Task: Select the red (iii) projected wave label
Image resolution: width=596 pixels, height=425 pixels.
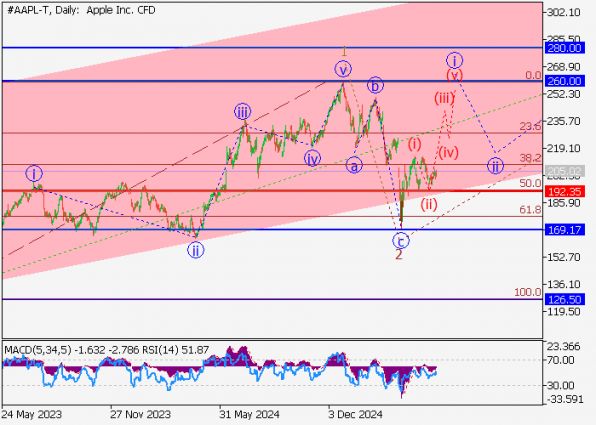Action: pyautogui.click(x=444, y=98)
